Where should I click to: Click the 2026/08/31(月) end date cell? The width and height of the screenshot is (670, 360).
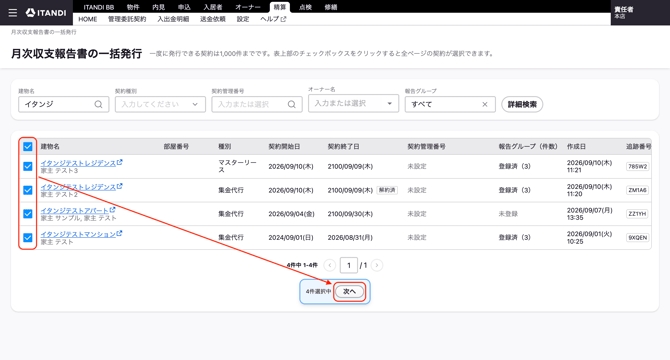pos(350,237)
